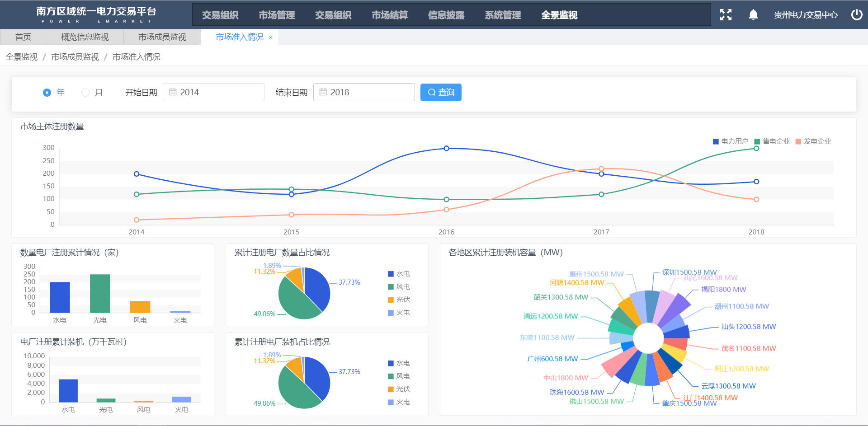Click 发电企业 2017 data point
Screen dimensions: 868x426
(x=601, y=169)
